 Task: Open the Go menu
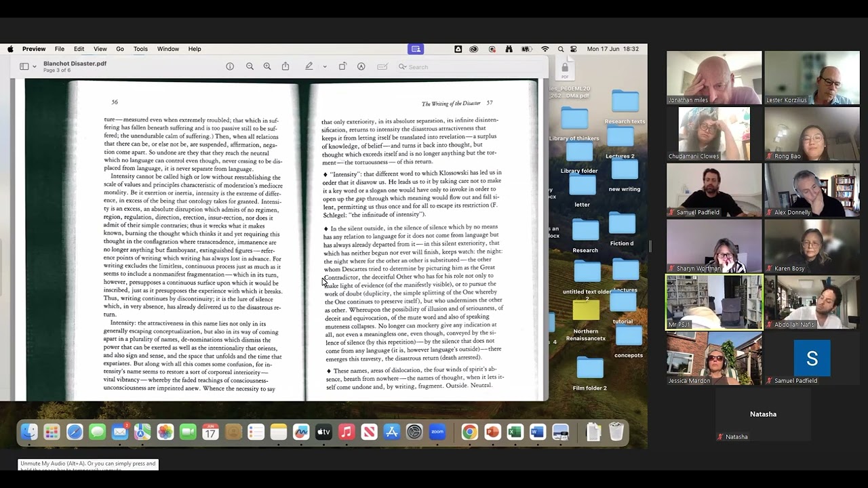[120, 49]
